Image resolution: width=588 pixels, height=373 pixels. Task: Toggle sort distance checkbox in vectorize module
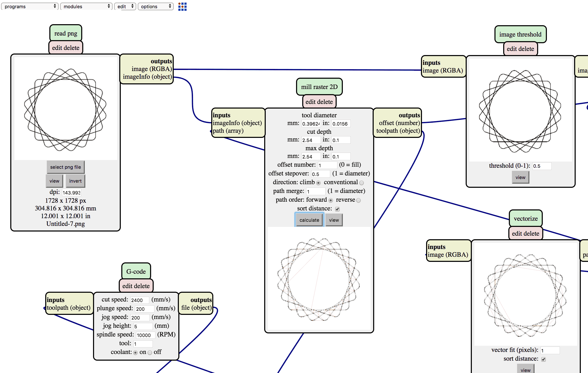544,359
